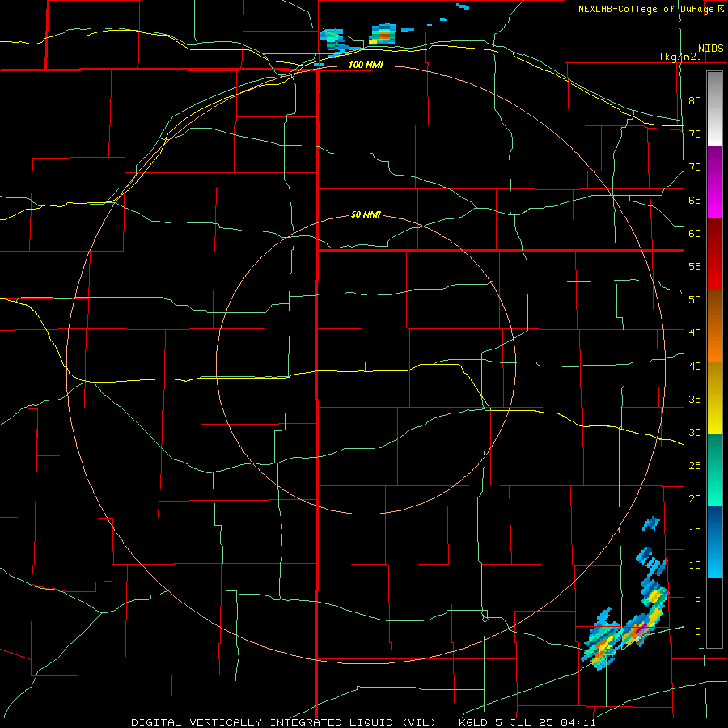Click the 50 NMI range ring label
Viewport: 728px width, 728px height.
point(366,214)
